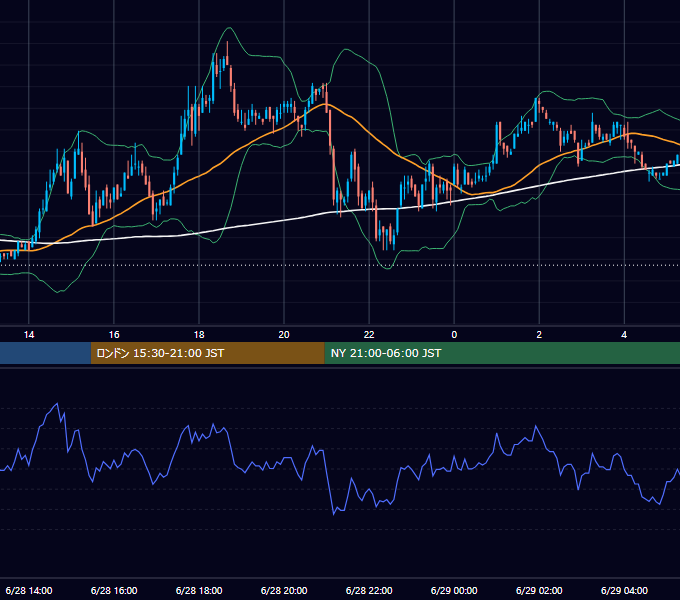Click the 6/28 22:00 time label
The width and height of the screenshot is (680, 600).
pos(369,590)
